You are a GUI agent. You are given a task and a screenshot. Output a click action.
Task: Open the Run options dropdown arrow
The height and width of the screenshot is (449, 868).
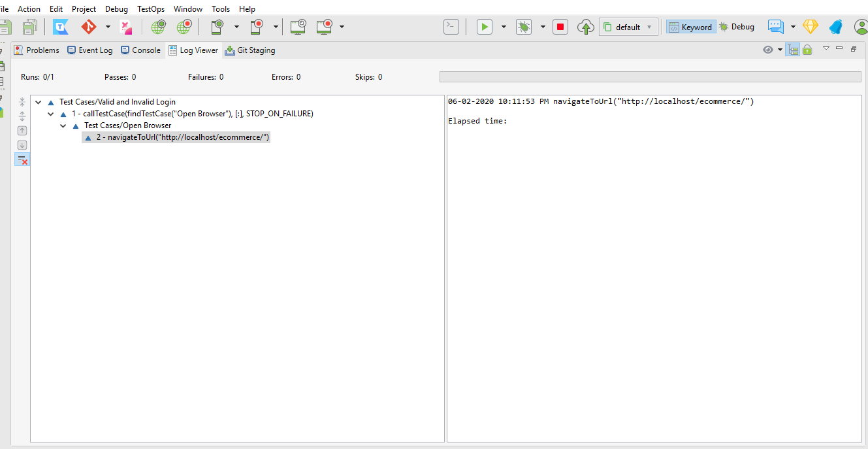click(504, 27)
